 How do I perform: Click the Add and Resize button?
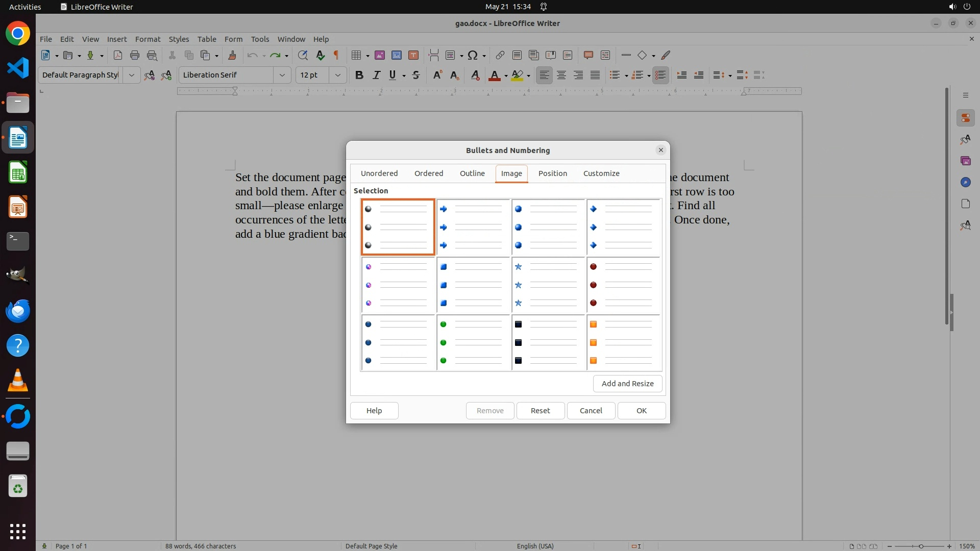coord(627,384)
